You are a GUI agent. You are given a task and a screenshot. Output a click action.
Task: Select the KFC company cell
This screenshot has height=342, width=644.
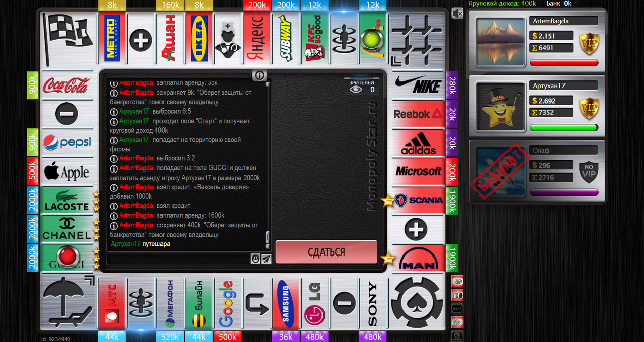click(315, 38)
